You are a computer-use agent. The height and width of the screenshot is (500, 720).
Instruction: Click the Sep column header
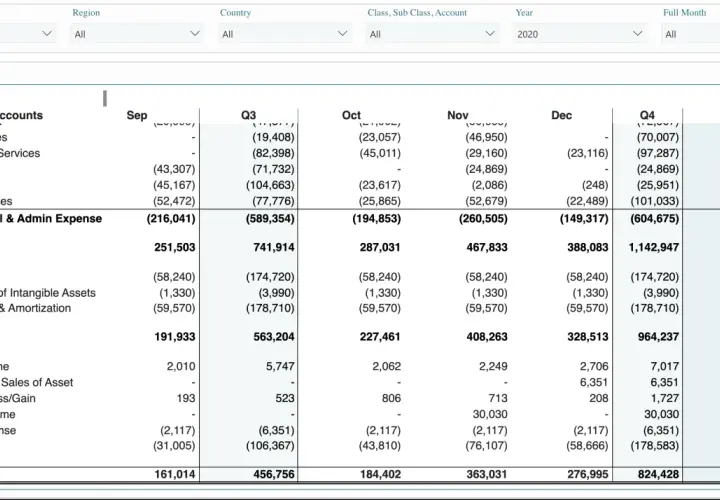tap(137, 115)
